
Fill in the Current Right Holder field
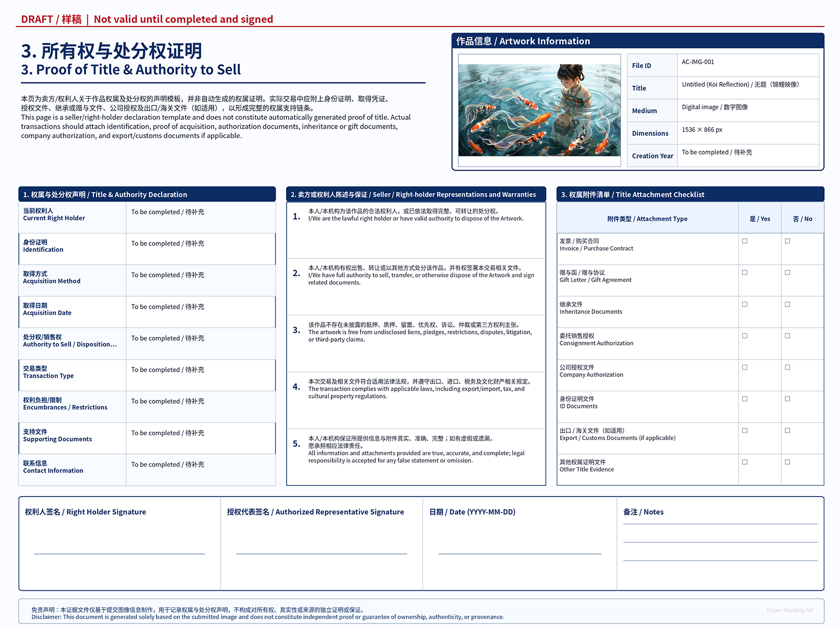(x=201, y=217)
